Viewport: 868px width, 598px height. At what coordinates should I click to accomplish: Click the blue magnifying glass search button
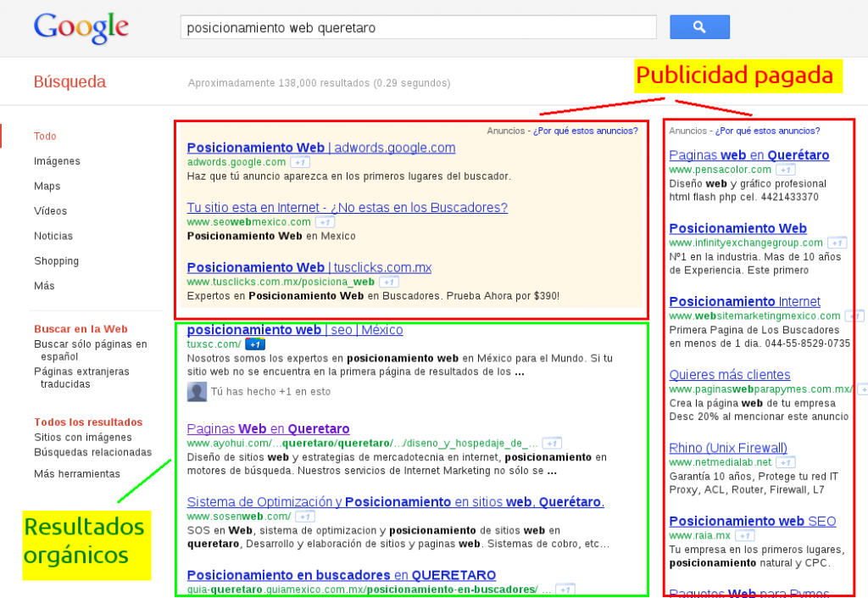(698, 26)
